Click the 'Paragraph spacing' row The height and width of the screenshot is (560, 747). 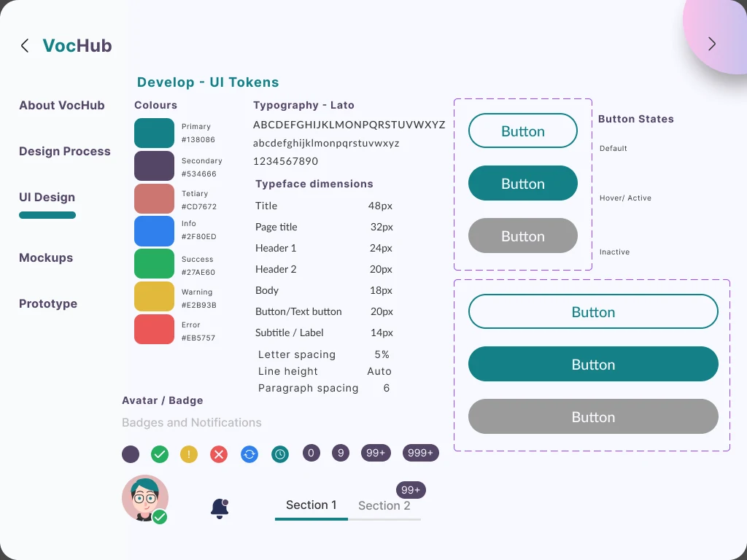(x=324, y=388)
